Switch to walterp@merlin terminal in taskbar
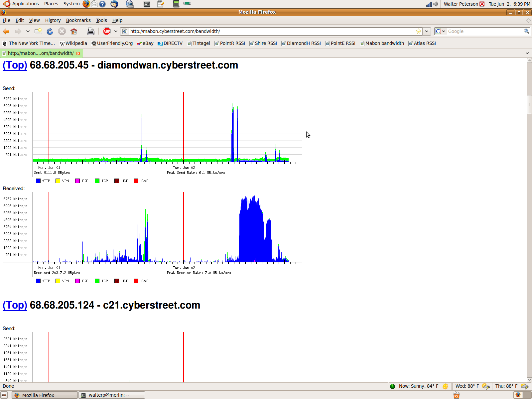The width and height of the screenshot is (532, 399). 112,395
